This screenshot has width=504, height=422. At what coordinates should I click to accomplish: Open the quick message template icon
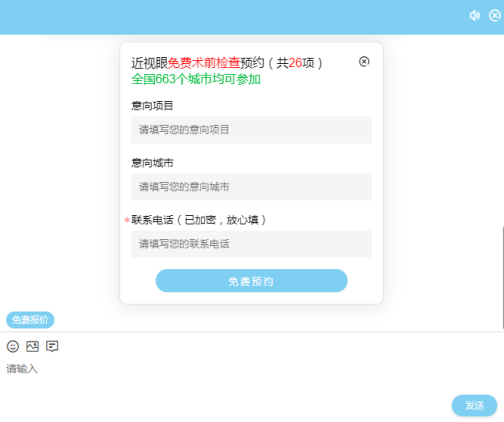pyautogui.click(x=52, y=346)
